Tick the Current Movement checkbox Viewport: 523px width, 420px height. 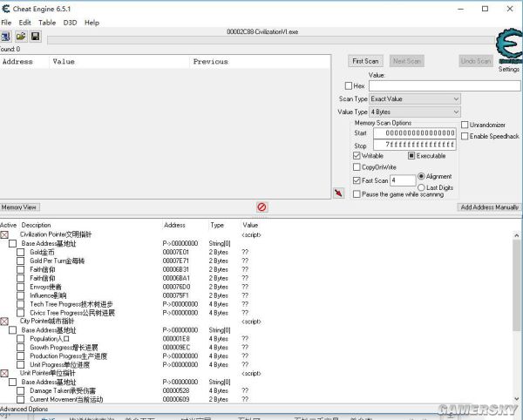coord(21,399)
